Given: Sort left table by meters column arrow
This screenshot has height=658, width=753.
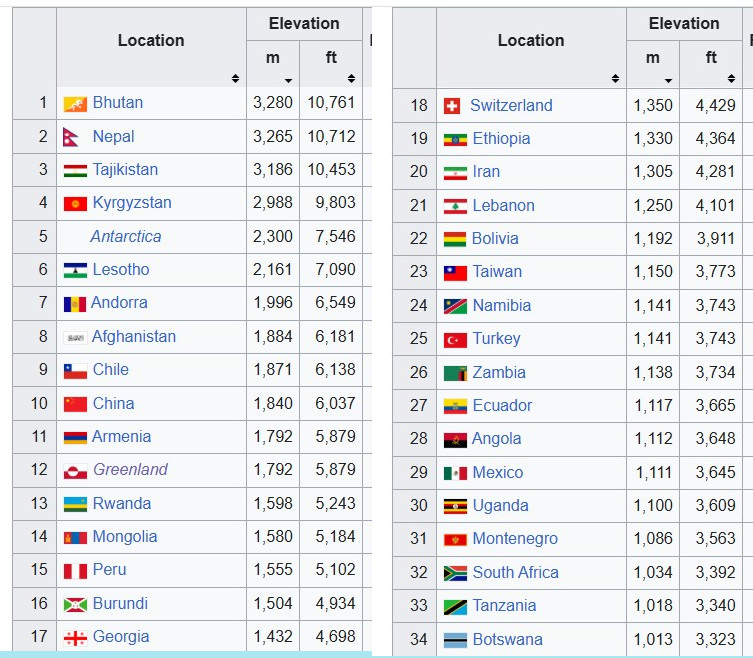Looking at the screenshot, I should point(288,79).
